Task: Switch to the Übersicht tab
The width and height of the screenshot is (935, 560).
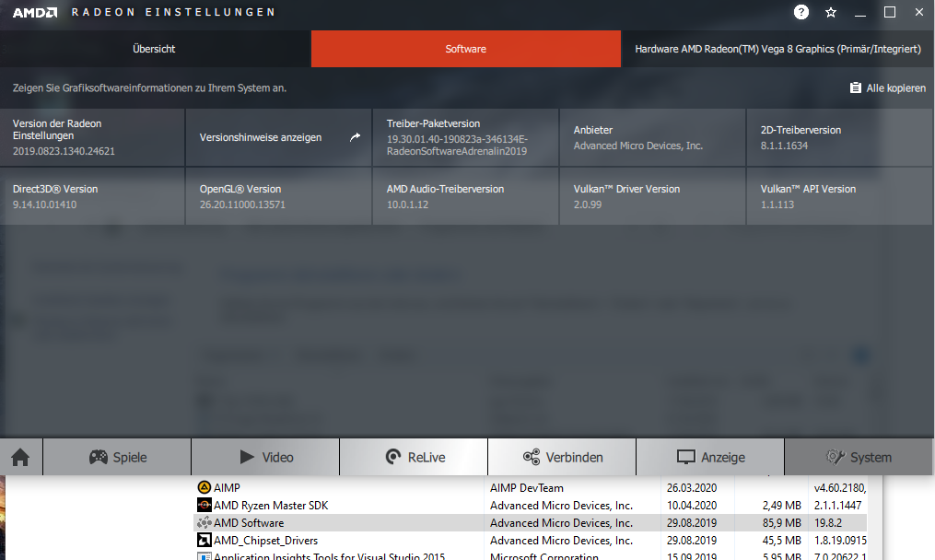Action: pos(155,49)
